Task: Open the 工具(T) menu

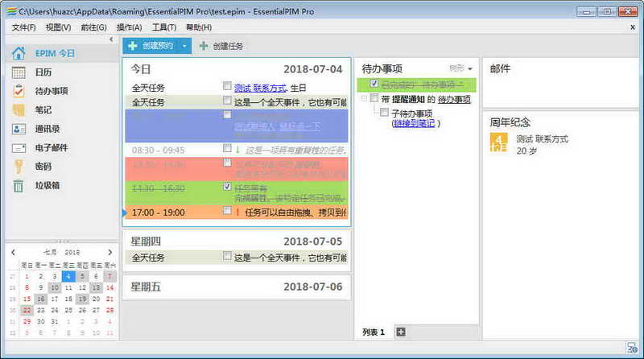Action: click(164, 27)
